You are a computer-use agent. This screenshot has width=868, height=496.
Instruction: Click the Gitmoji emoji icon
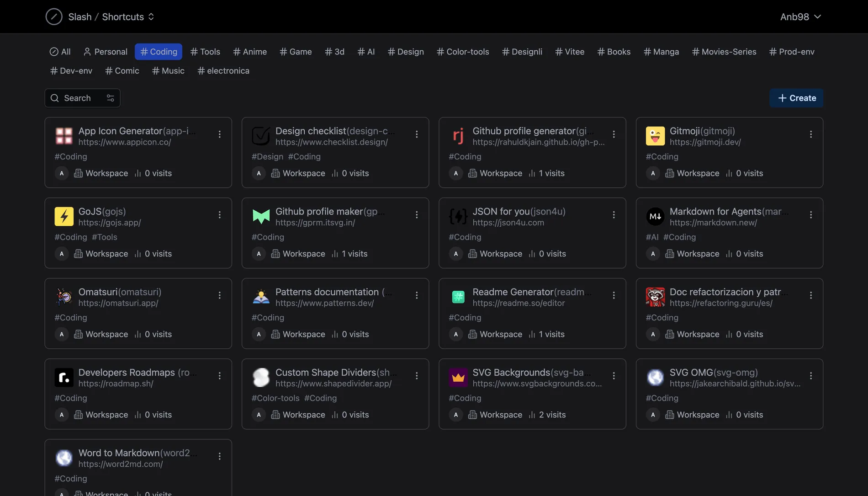pyautogui.click(x=655, y=136)
